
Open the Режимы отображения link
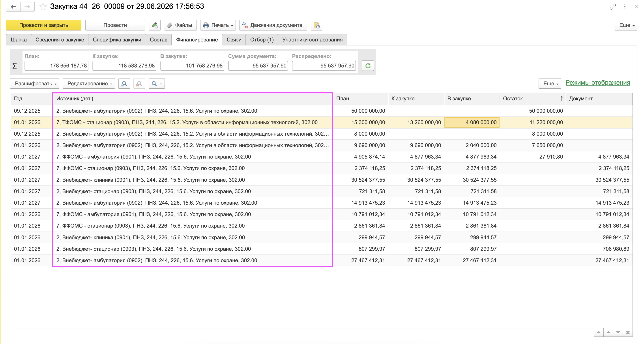pos(598,83)
